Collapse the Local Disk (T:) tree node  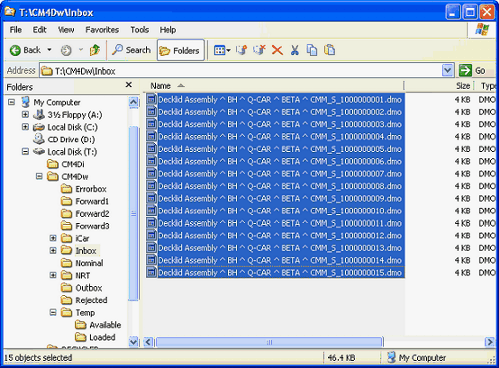point(25,152)
